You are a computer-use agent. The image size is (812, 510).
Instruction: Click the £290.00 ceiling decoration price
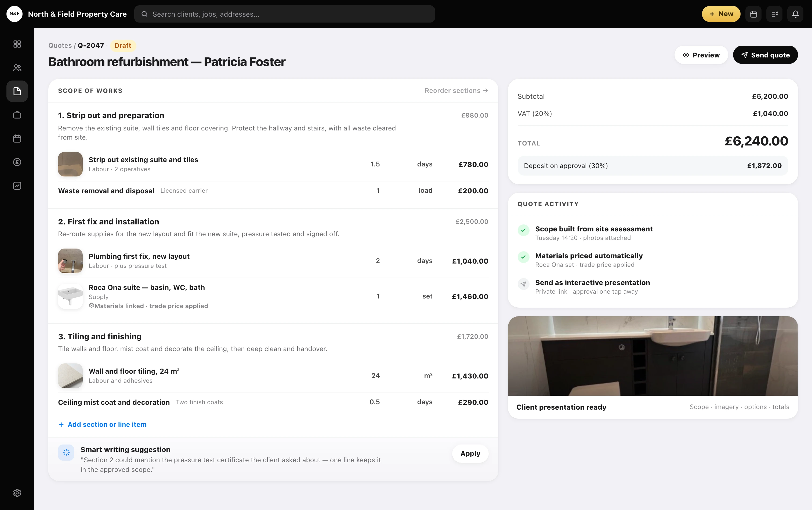click(x=473, y=402)
